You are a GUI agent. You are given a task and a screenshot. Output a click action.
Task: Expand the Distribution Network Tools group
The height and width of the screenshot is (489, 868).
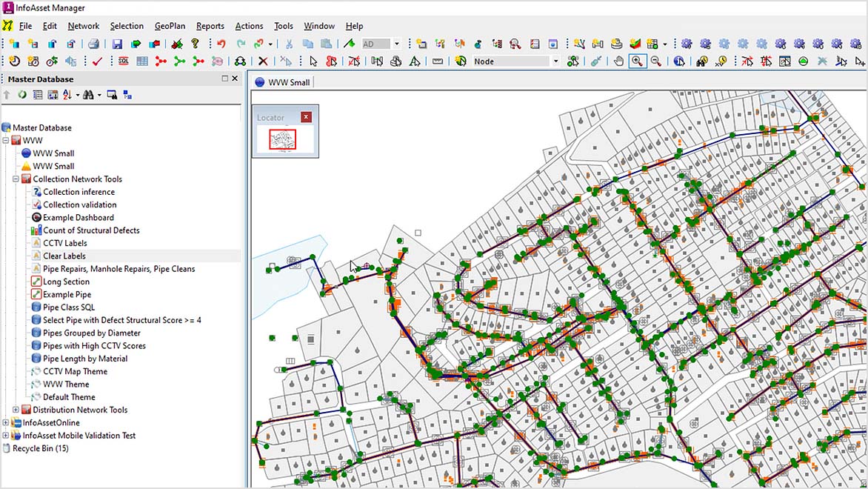click(x=16, y=410)
